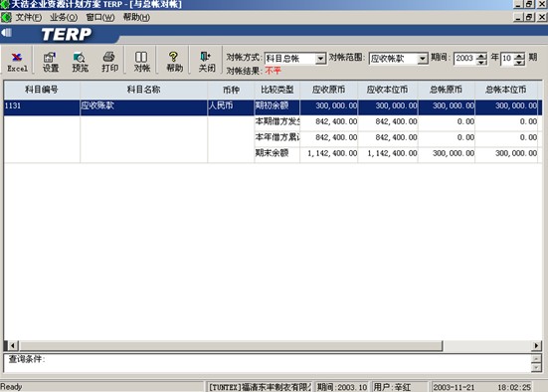
Task: Run reconciliation with the 对帐 icon
Action: pos(141,62)
